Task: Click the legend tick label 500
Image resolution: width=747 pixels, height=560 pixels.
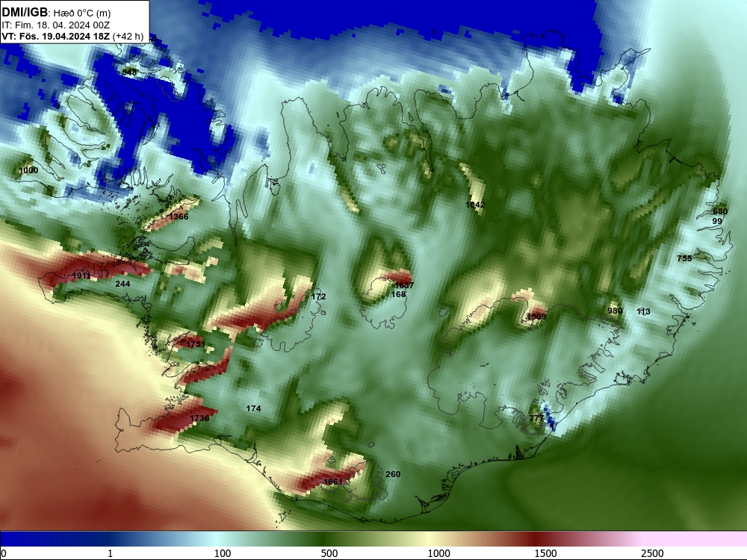Action: coord(329,553)
